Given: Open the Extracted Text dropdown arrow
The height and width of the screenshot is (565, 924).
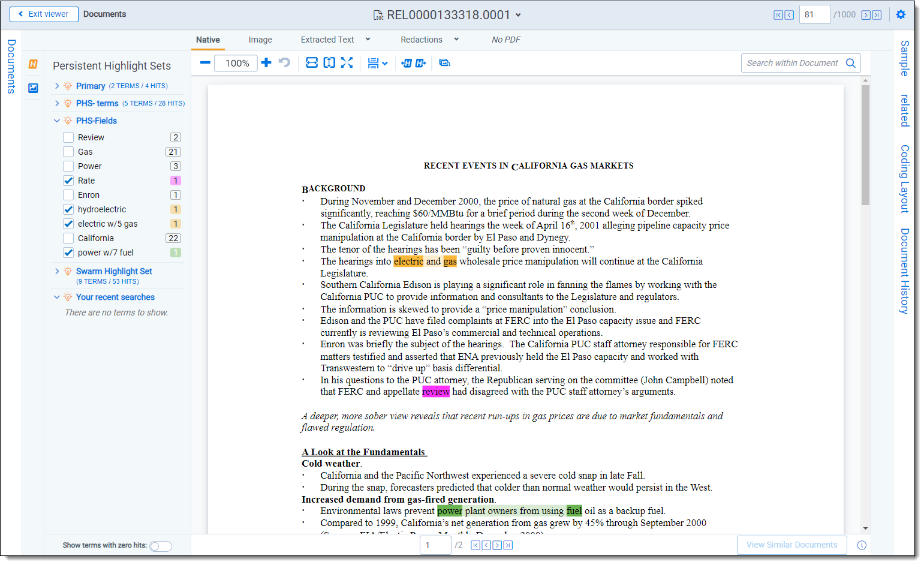Looking at the screenshot, I should pyautogui.click(x=368, y=40).
